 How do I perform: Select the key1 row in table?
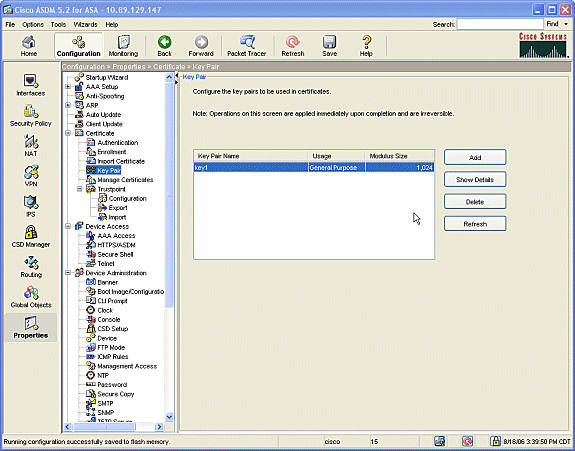click(314, 168)
